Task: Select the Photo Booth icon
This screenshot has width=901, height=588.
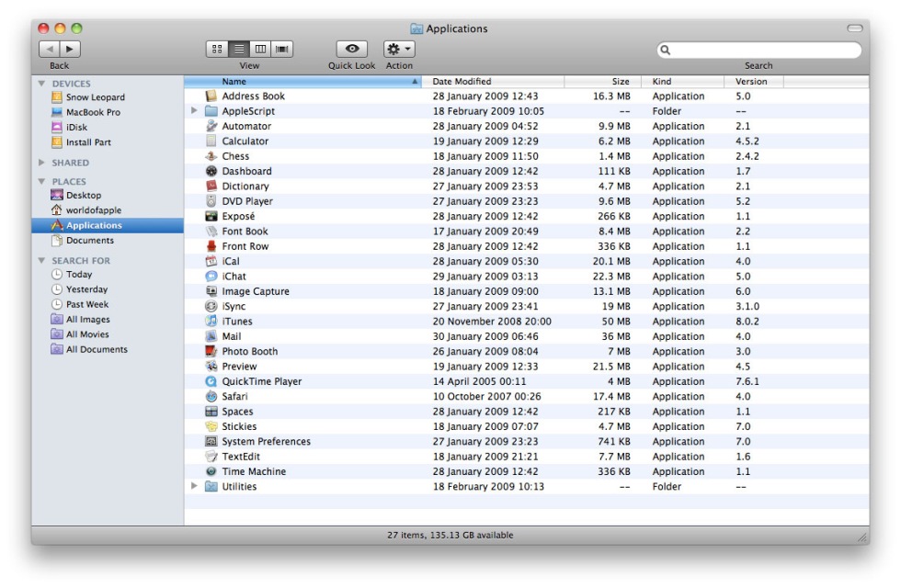Action: click(211, 352)
